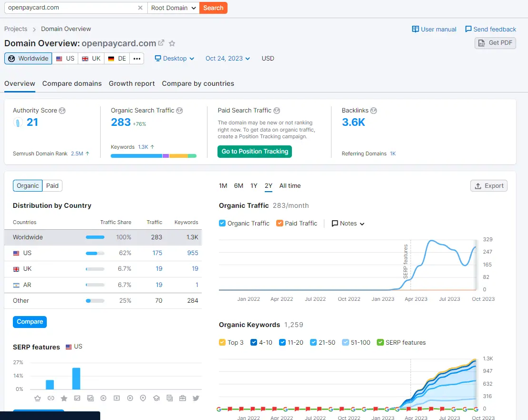Image resolution: width=528 pixels, height=420 pixels.
Task: Select the reviews star icon in SERP features
Action: (x=64, y=398)
